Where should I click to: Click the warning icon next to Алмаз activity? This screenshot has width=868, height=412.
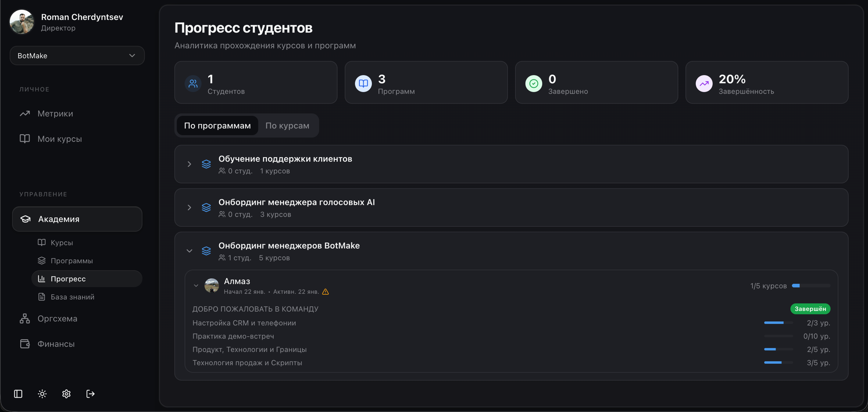coord(326,291)
